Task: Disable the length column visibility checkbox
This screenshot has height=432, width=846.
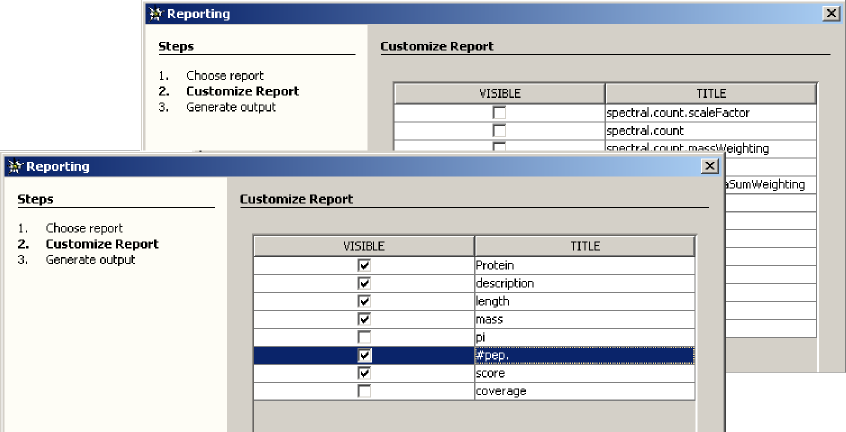Action: coord(364,301)
